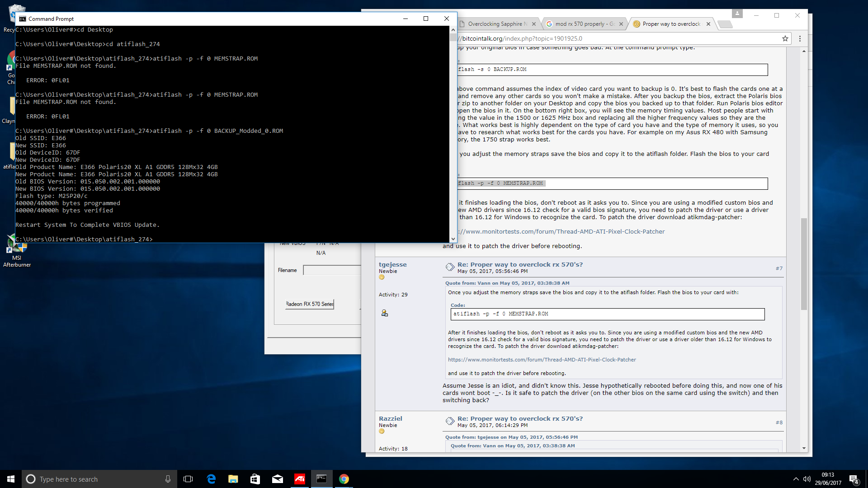Select 'Radeon RX 570 Series' in ATIFlash window
868x488 pixels.
pos(310,304)
